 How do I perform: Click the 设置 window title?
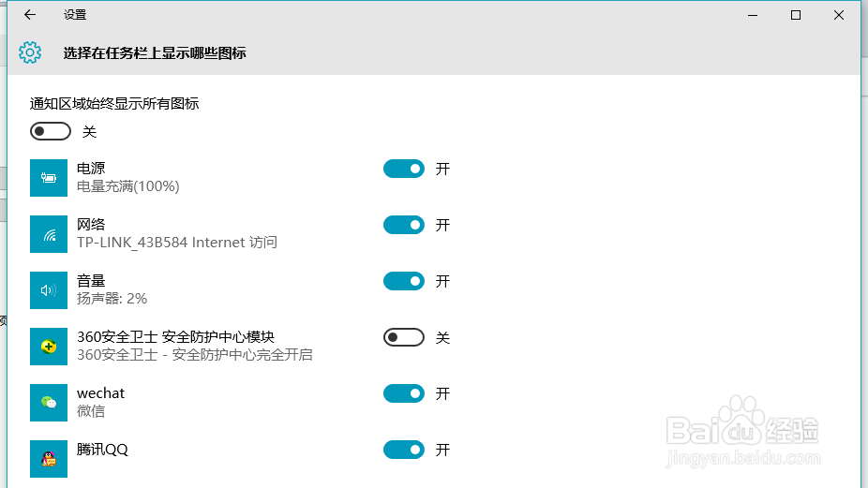75,15
